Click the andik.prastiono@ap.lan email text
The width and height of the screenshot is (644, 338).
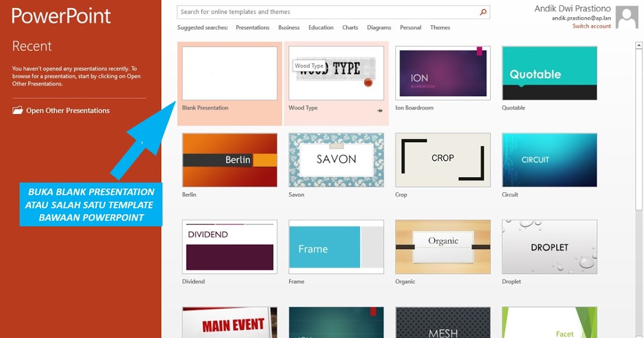coord(582,18)
